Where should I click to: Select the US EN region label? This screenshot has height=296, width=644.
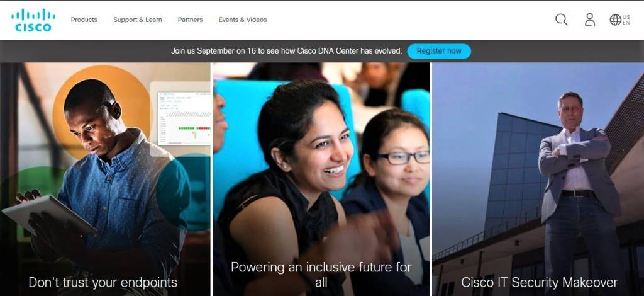[626, 20]
